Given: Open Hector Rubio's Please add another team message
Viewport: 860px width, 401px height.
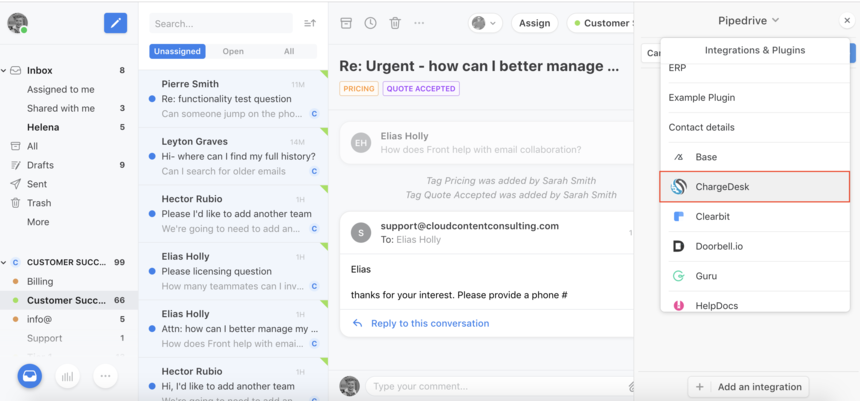Looking at the screenshot, I should [x=233, y=214].
